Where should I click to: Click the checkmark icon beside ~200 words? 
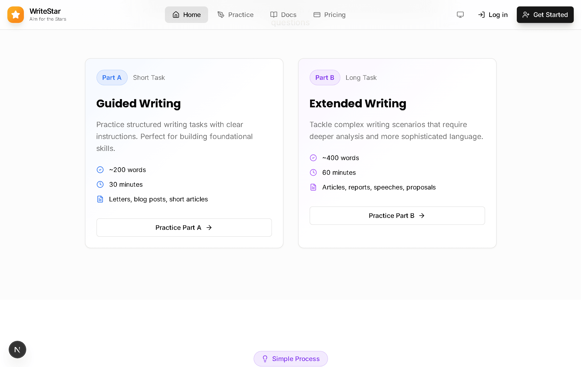[100, 170]
